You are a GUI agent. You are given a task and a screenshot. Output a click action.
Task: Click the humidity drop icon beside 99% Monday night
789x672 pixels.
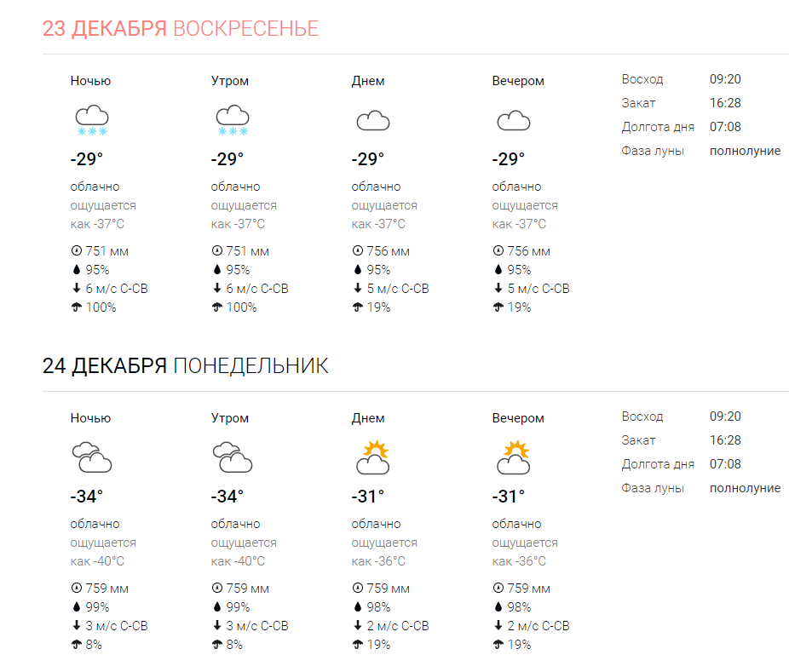coord(76,607)
